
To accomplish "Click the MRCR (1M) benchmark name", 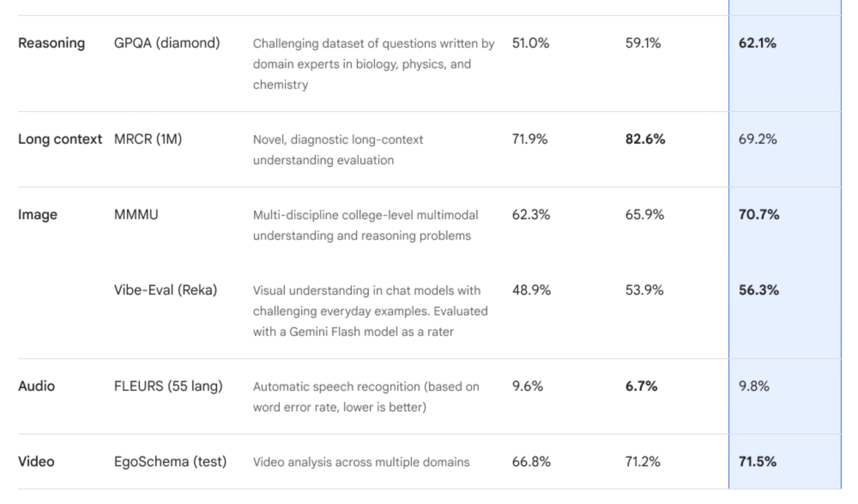I will pyautogui.click(x=148, y=139).
